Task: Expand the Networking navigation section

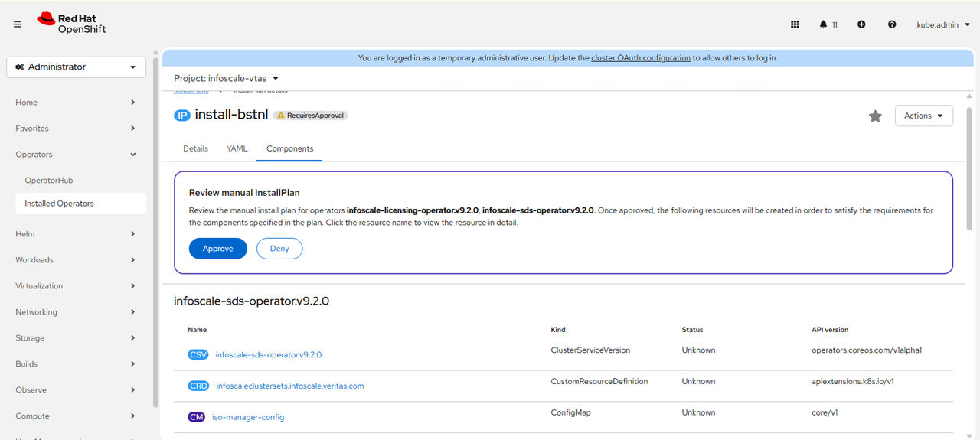Action: pos(76,312)
